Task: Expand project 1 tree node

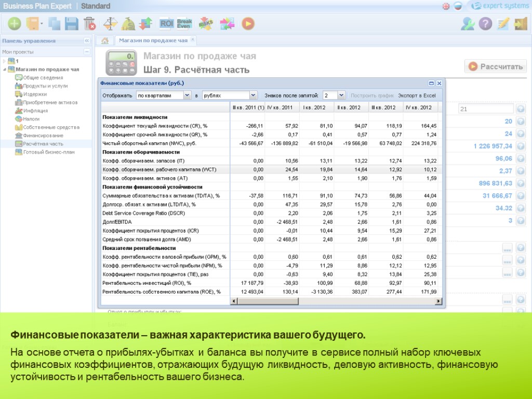Action: (x=4, y=61)
